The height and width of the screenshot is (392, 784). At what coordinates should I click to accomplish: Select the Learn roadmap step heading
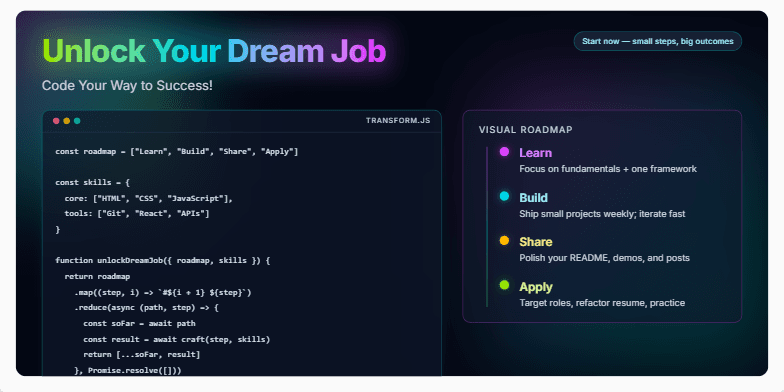[536, 153]
